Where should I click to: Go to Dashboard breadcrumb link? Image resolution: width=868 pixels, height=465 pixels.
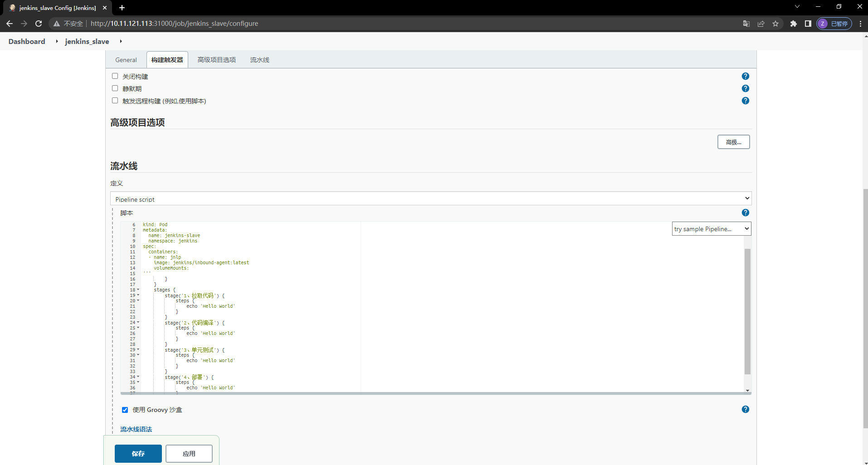click(x=27, y=41)
